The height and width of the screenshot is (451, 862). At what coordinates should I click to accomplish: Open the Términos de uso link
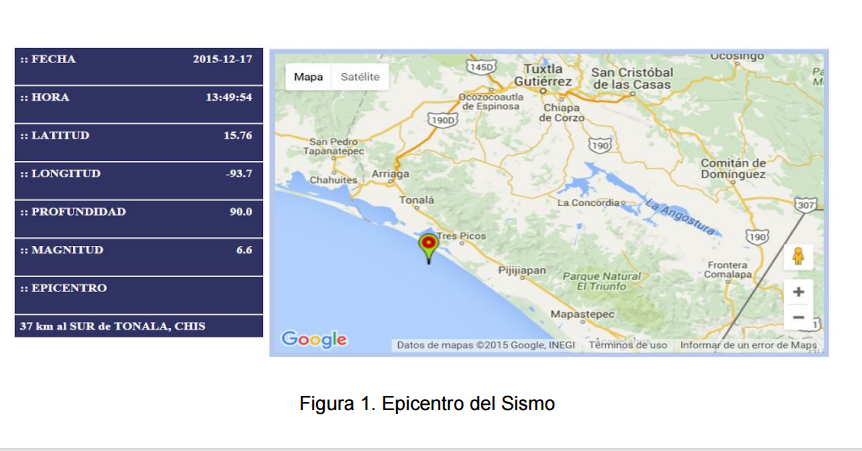click(x=628, y=345)
